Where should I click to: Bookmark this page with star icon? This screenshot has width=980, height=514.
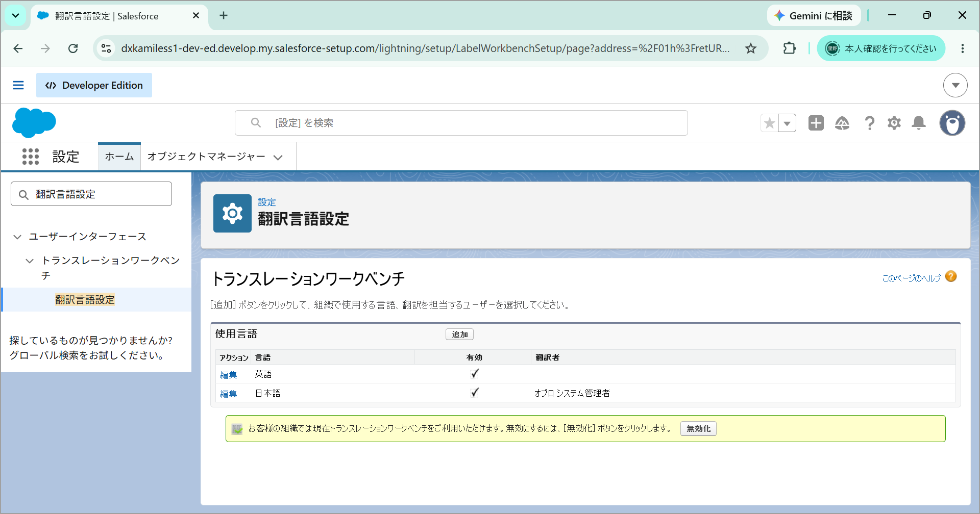pos(751,48)
